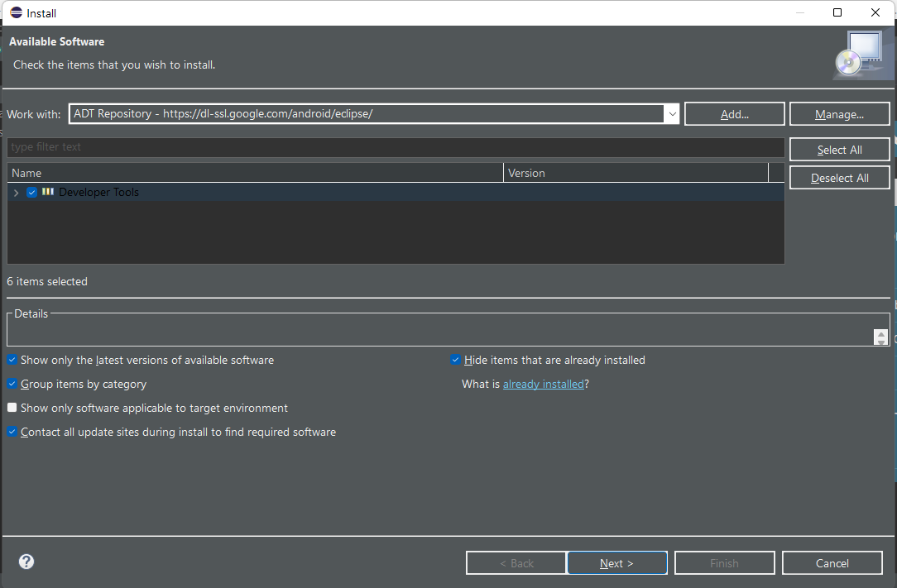Maximize the Install window
The image size is (897, 588).
(837, 12)
